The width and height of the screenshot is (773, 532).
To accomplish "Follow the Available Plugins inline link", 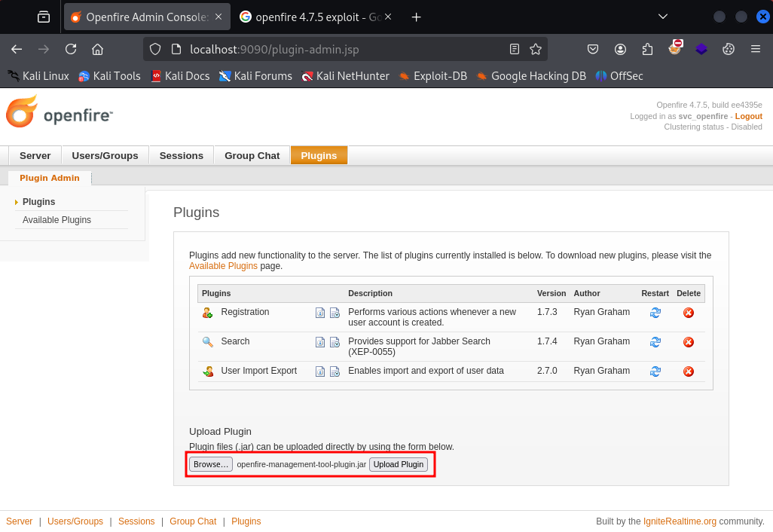I will tap(223, 266).
